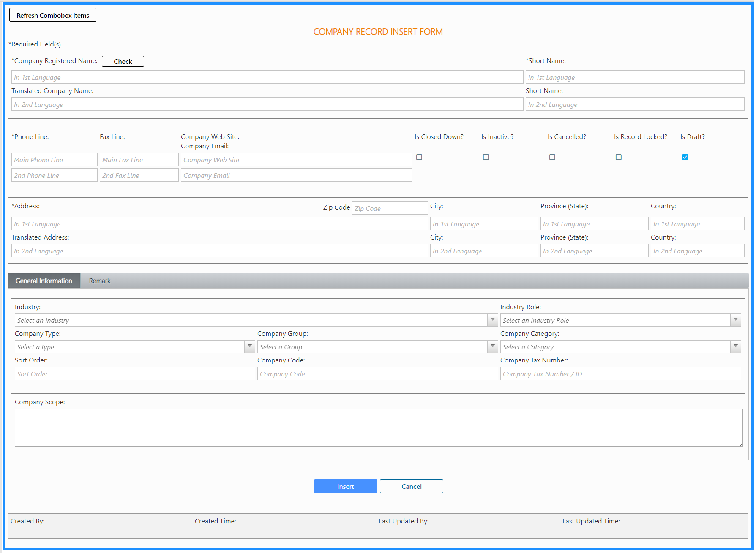This screenshot has width=756, height=553.
Task: Click the blue Insert button
Action: click(x=345, y=486)
